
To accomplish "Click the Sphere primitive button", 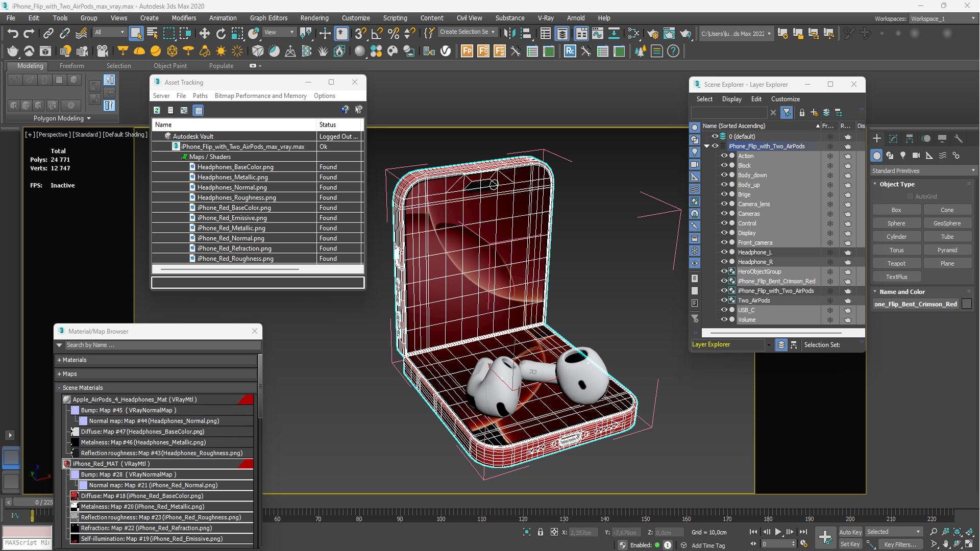I will tap(896, 223).
